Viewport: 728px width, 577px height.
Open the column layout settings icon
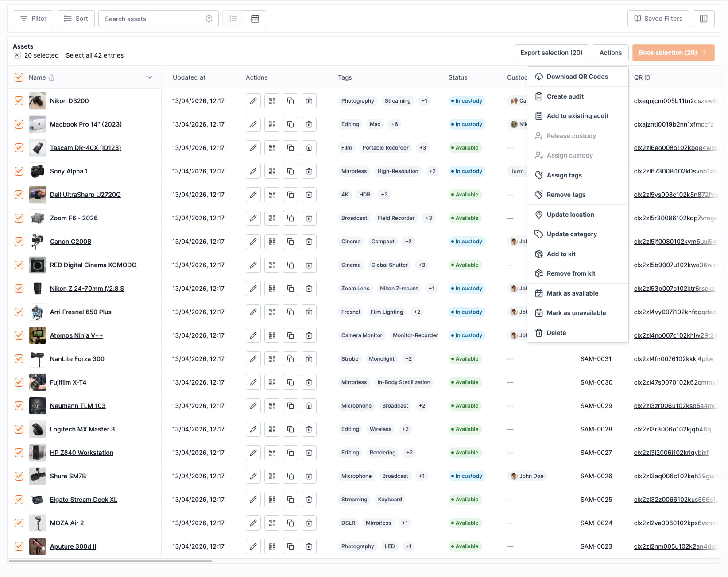703,19
